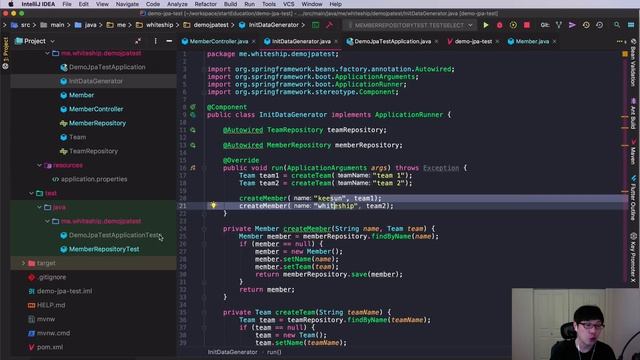640x360 pixels.
Task: Collapse the test folder
Action: click(31, 193)
